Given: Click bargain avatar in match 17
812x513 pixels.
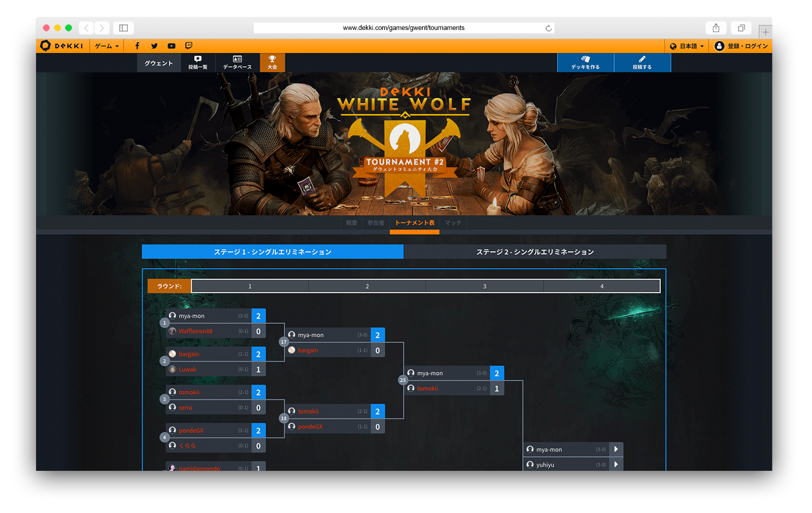Looking at the screenshot, I should point(292,350).
